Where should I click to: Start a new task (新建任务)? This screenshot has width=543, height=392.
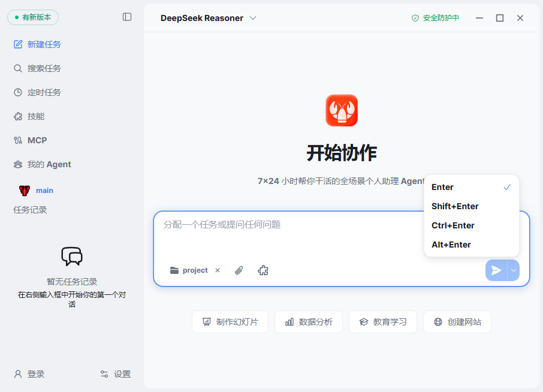click(x=37, y=44)
